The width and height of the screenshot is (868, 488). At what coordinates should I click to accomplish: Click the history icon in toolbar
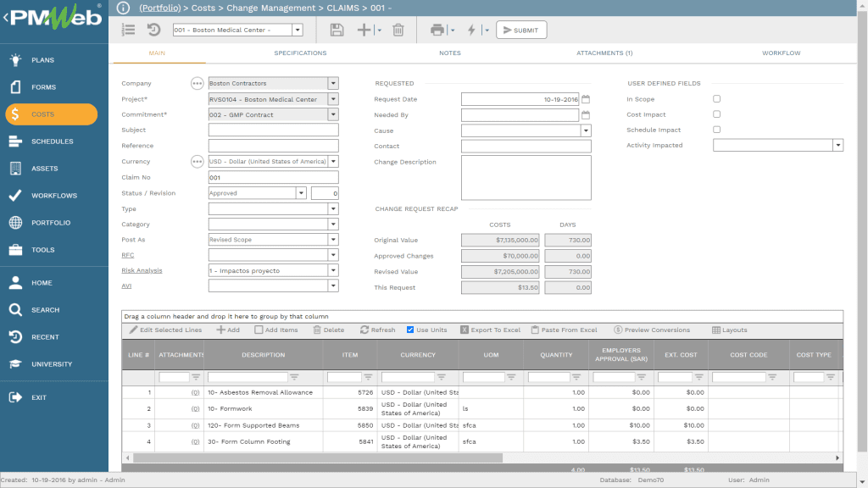154,30
